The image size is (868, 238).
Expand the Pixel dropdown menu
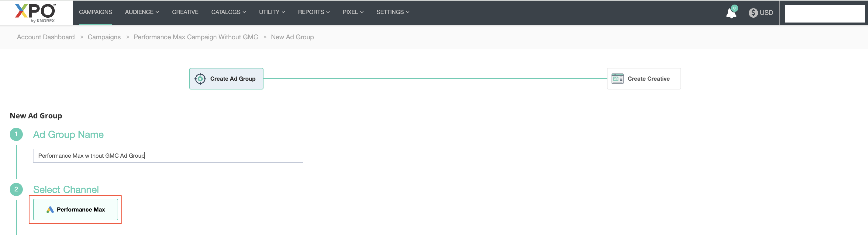[353, 12]
